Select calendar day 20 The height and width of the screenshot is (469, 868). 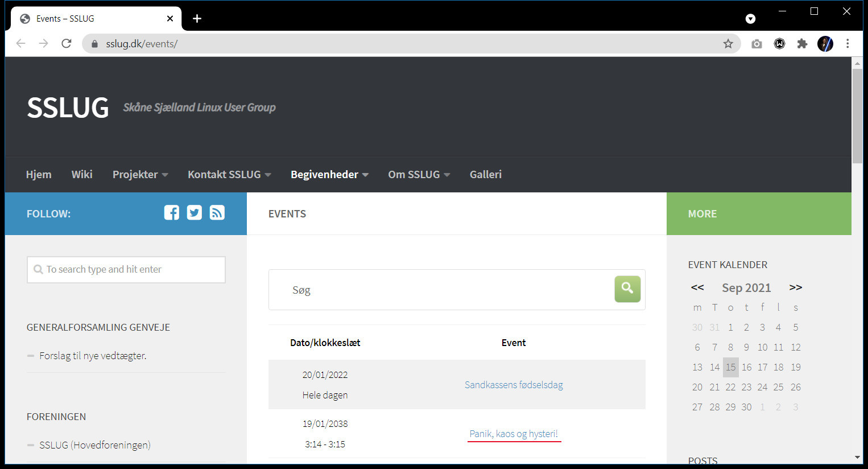tap(697, 387)
